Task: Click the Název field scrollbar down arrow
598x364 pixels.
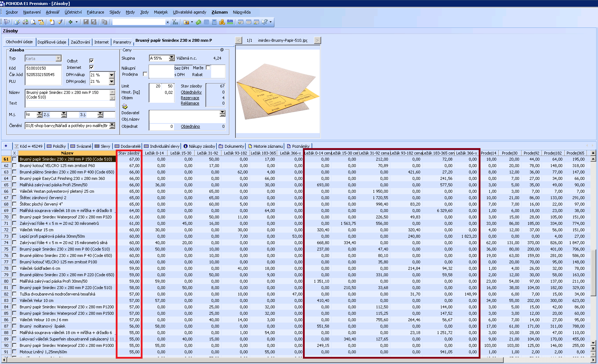Action: tap(113, 98)
